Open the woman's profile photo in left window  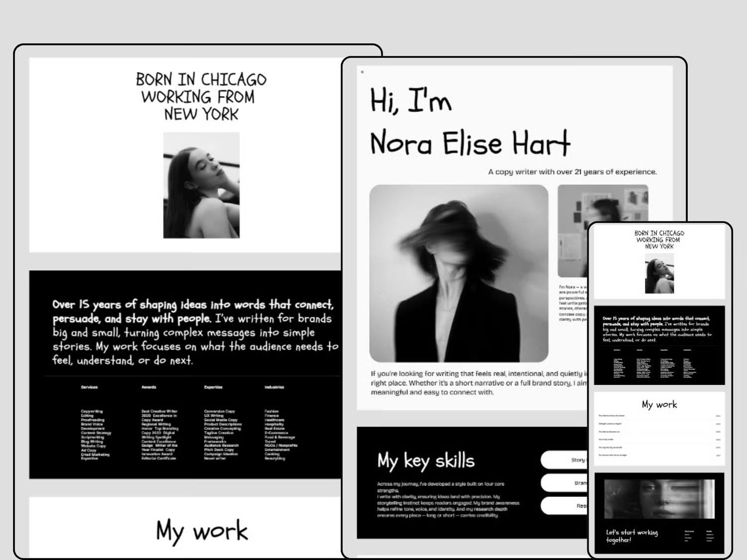tap(201, 185)
